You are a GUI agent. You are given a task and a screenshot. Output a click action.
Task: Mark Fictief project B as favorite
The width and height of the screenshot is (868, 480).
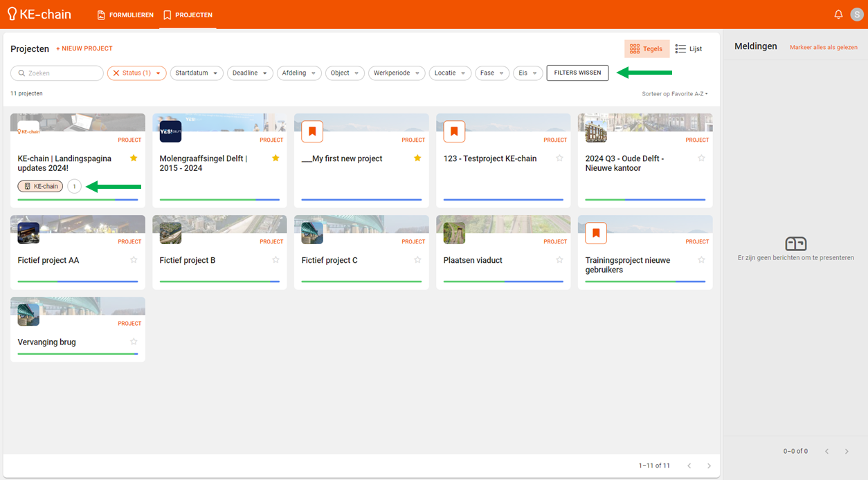point(275,260)
